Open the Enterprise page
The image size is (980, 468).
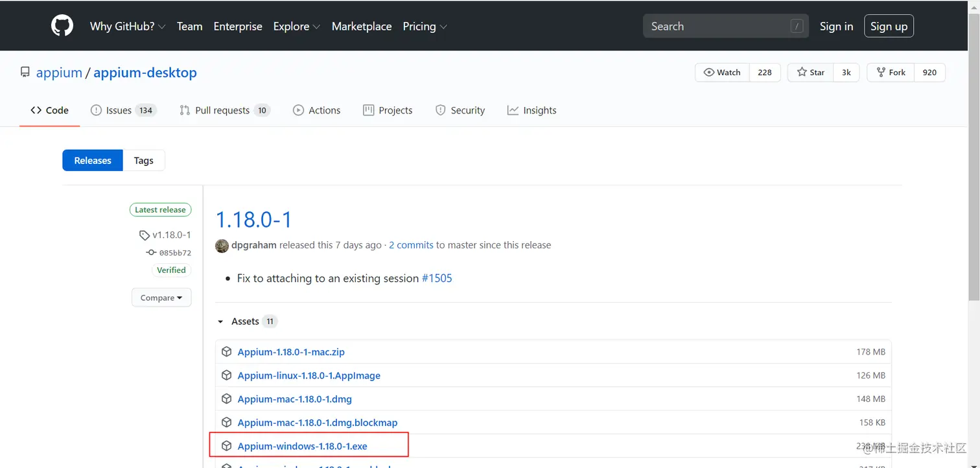tap(238, 27)
